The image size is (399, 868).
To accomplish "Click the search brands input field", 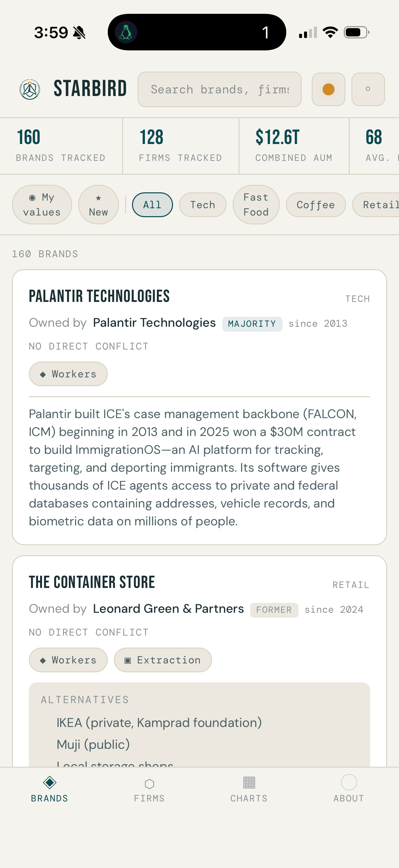I will 220,90.
